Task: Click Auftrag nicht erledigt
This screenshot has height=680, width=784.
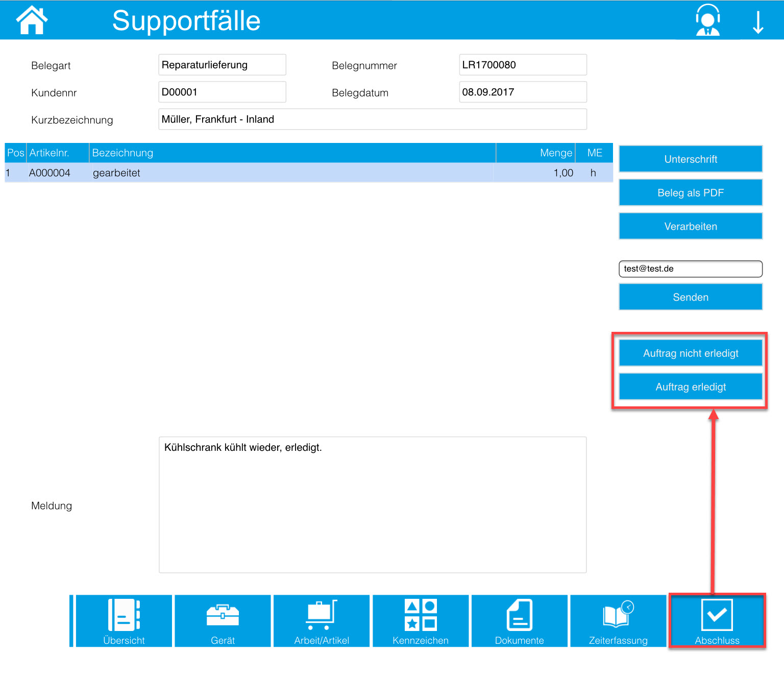Action: 690,352
